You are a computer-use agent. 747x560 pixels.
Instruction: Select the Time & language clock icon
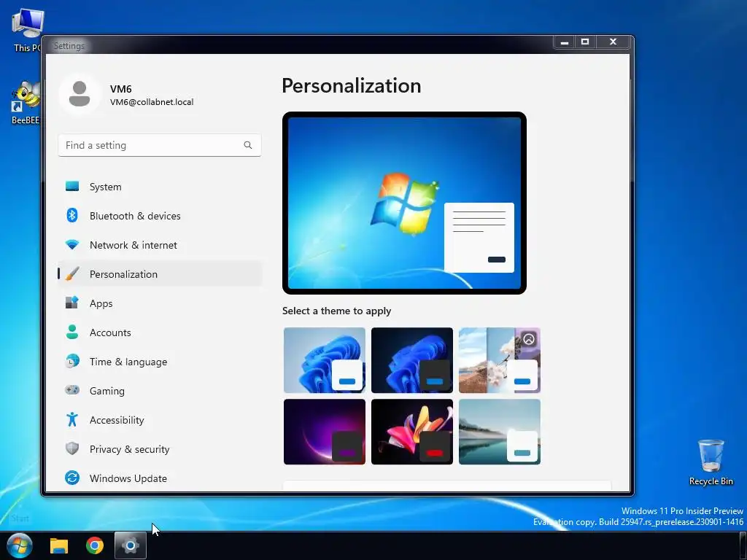coord(72,361)
